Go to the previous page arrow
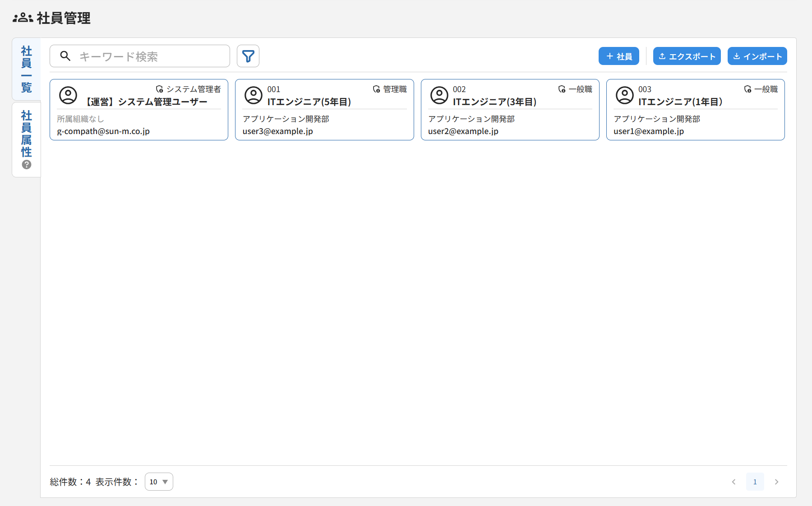 734,482
